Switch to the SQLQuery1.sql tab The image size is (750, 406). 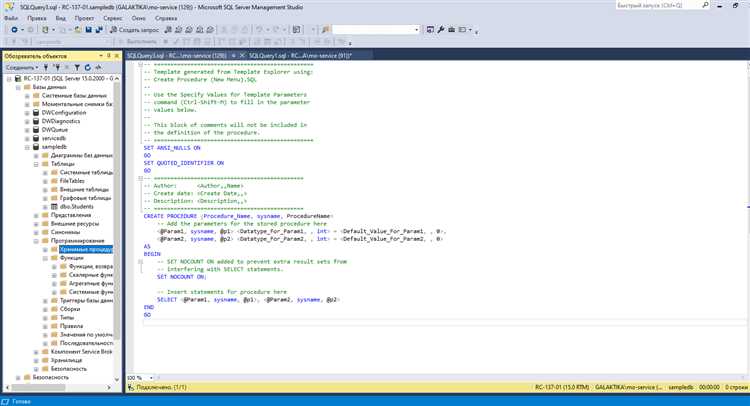click(300, 55)
